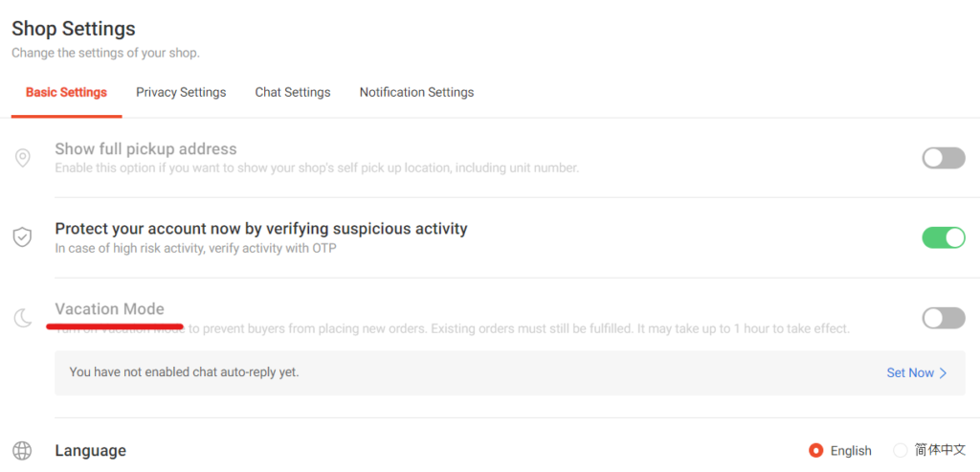Click the shield security icon
The image size is (980, 472).
point(22,237)
